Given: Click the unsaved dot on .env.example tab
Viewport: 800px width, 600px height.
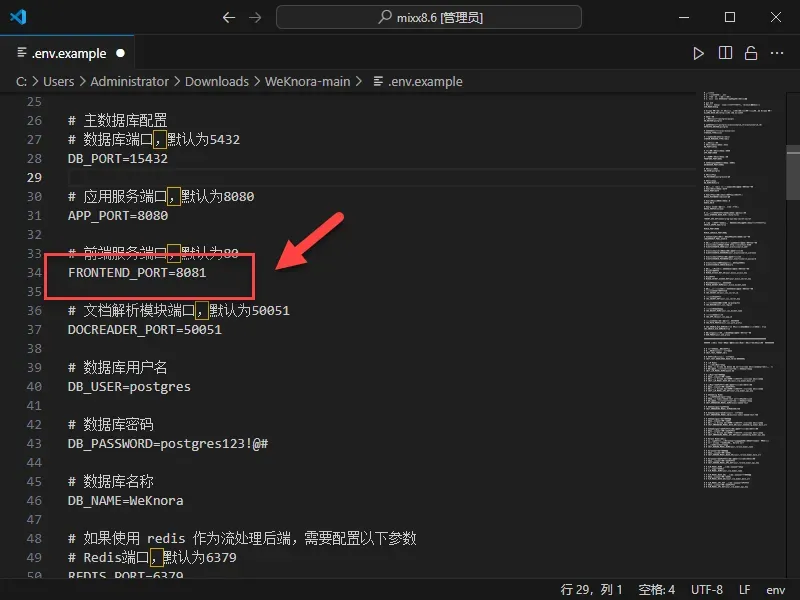Looking at the screenshot, I should (x=121, y=53).
